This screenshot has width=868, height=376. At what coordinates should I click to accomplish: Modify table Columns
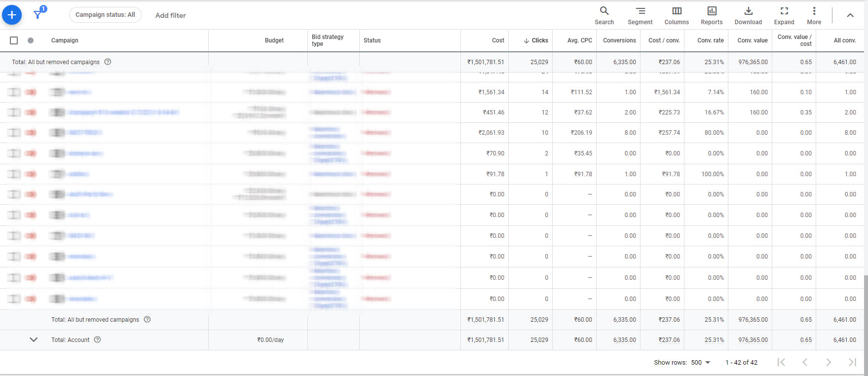(x=677, y=15)
